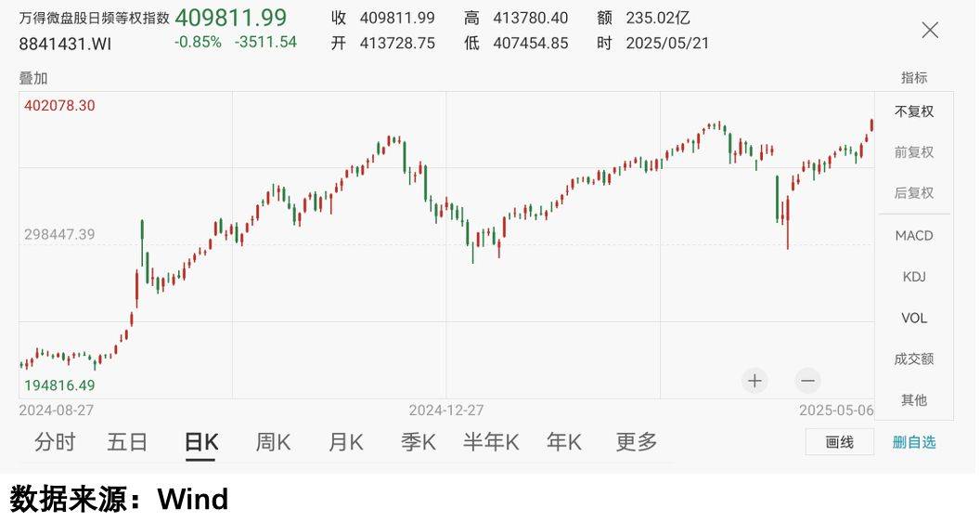Viewport: 980px width, 522px height.
Task: Switch to 周K weekly chart tab
Action: pyautogui.click(x=273, y=442)
